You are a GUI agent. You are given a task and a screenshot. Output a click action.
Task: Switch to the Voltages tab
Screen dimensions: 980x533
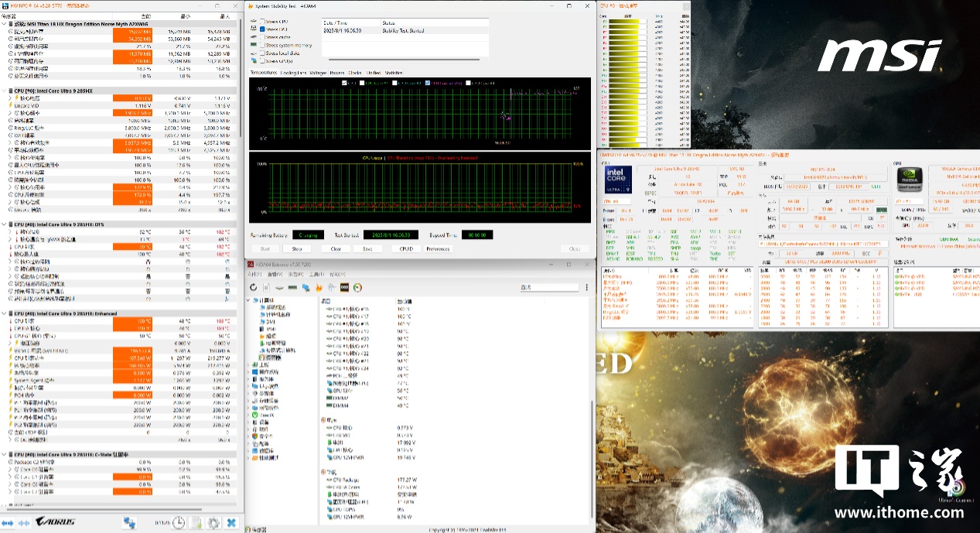pos(317,73)
